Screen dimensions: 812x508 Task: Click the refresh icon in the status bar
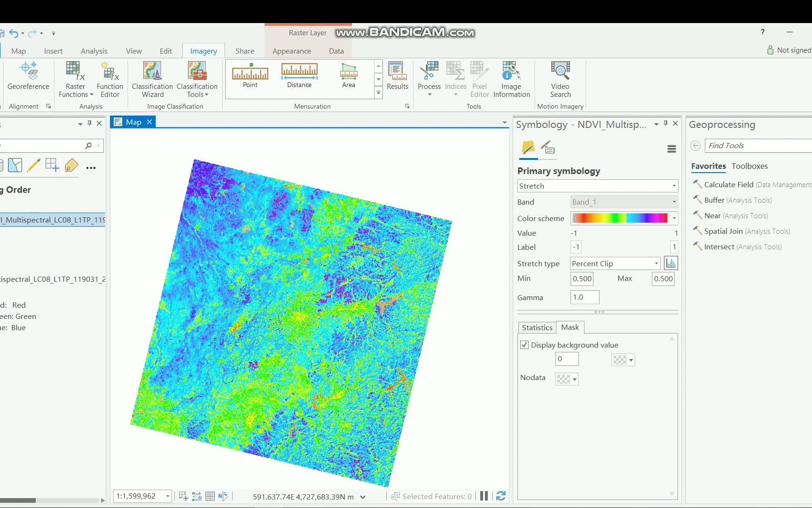pos(500,496)
